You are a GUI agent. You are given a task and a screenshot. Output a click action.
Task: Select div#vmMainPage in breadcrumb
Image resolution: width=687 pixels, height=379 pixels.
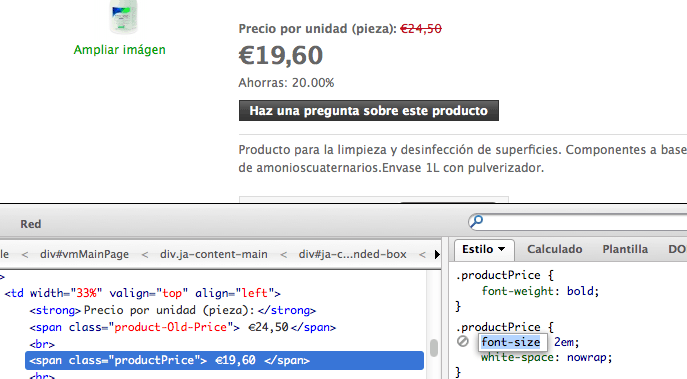pyautogui.click(x=84, y=254)
